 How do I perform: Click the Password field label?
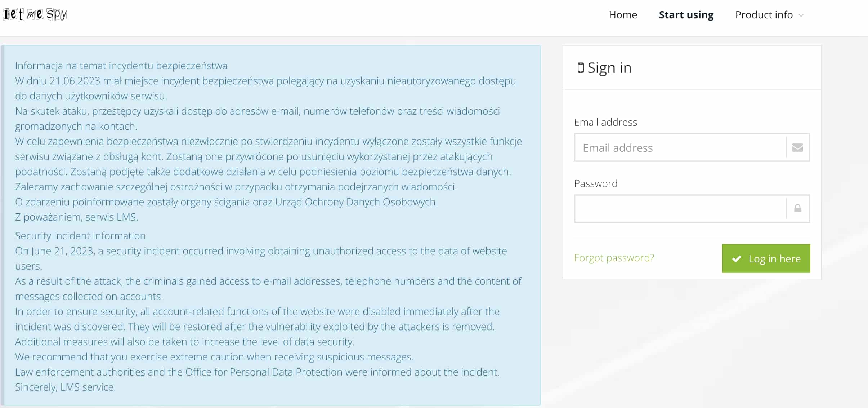coord(596,183)
